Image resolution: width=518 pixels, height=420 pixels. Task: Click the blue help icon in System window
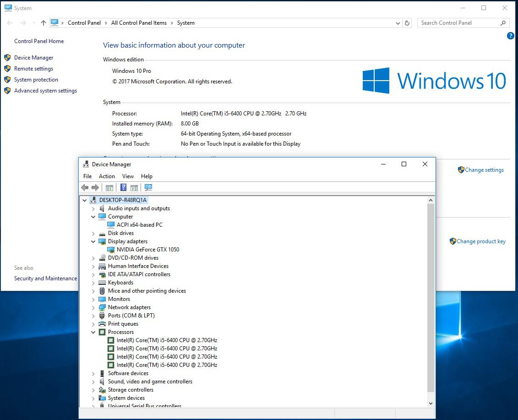pyautogui.click(x=510, y=36)
